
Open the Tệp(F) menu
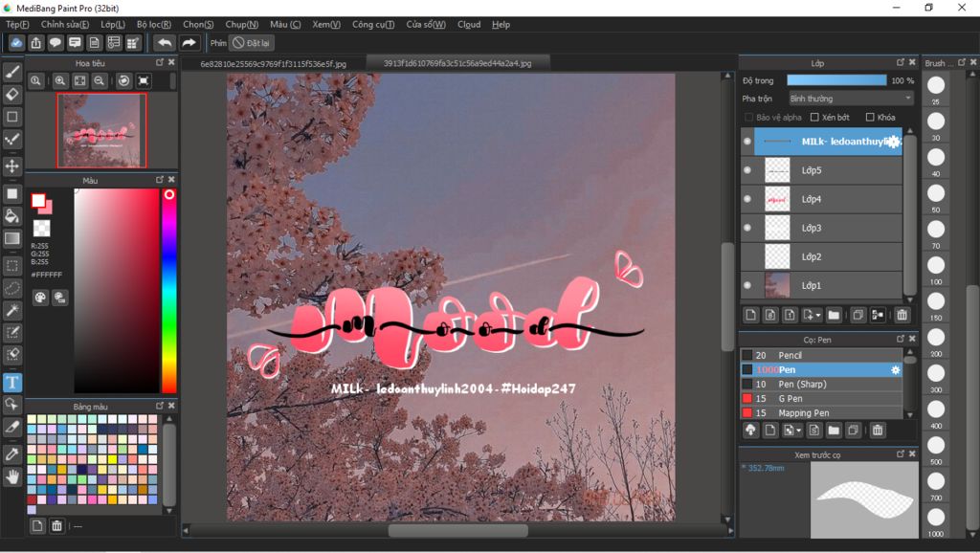17,24
